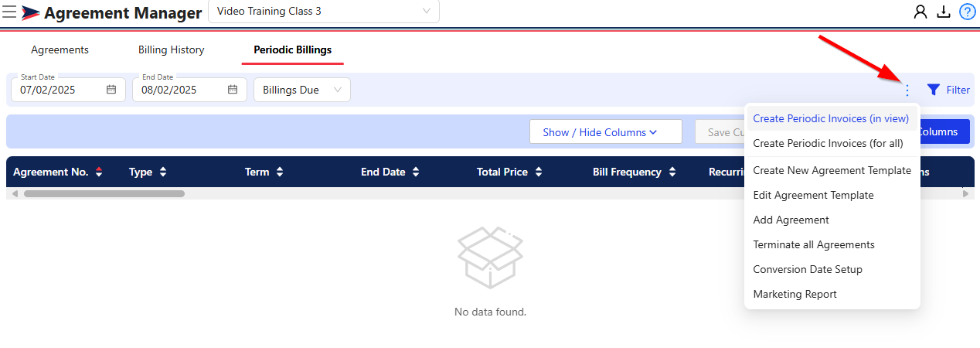Image resolution: width=980 pixels, height=348 pixels.
Task: Sort by Agreement No. column arrows
Action: coord(99,172)
